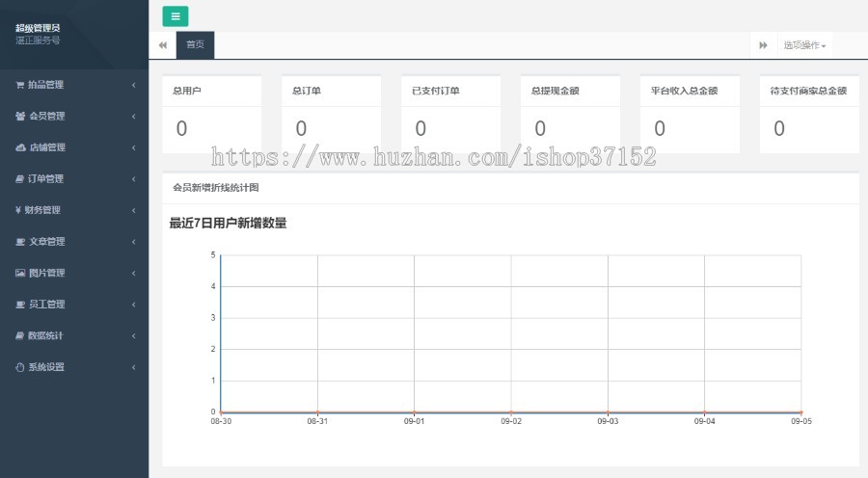Expand the 员工管理 chevron
This screenshot has height=478, width=868.
[x=133, y=305]
